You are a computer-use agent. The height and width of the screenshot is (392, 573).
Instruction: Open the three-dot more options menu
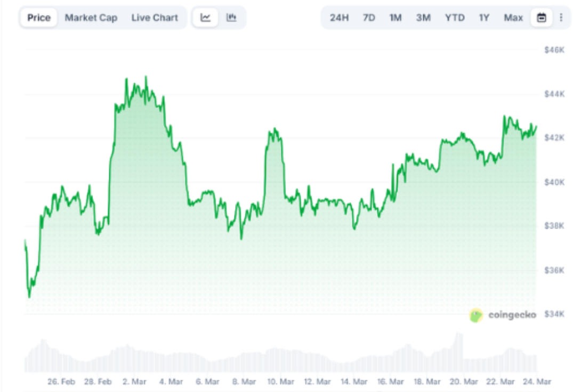(561, 18)
